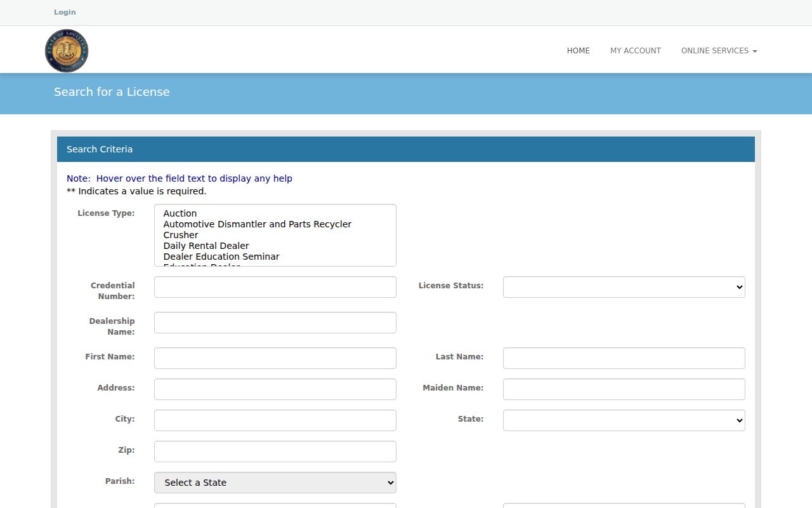Click the First Name input field
Screen dimensions: 812x508
pos(275,358)
